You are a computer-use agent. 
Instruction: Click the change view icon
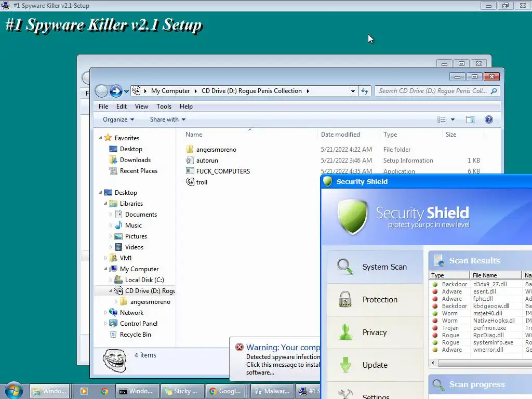[x=442, y=119]
